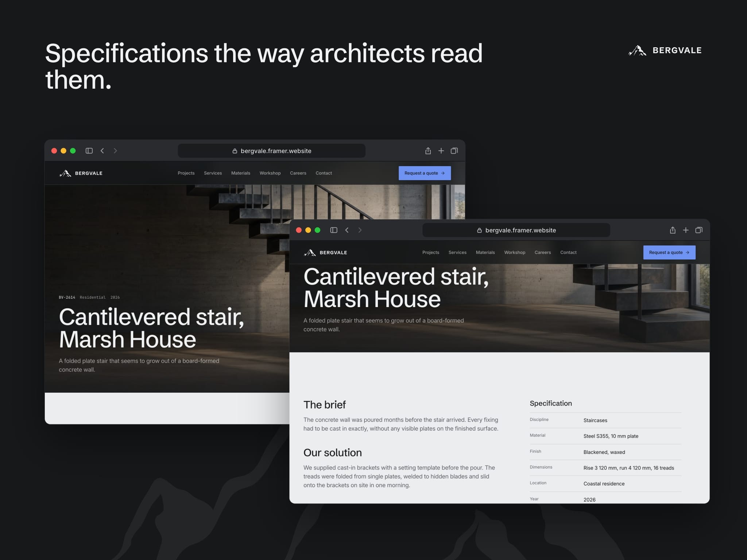Go back in the back browser window

point(102,151)
